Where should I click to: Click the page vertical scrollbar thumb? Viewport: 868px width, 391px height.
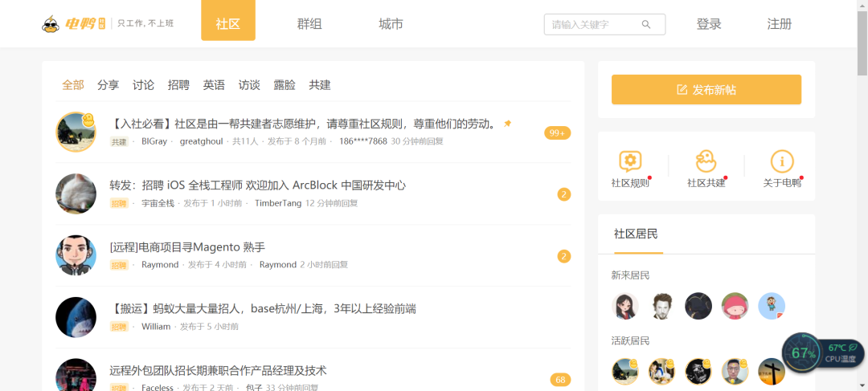click(x=862, y=42)
